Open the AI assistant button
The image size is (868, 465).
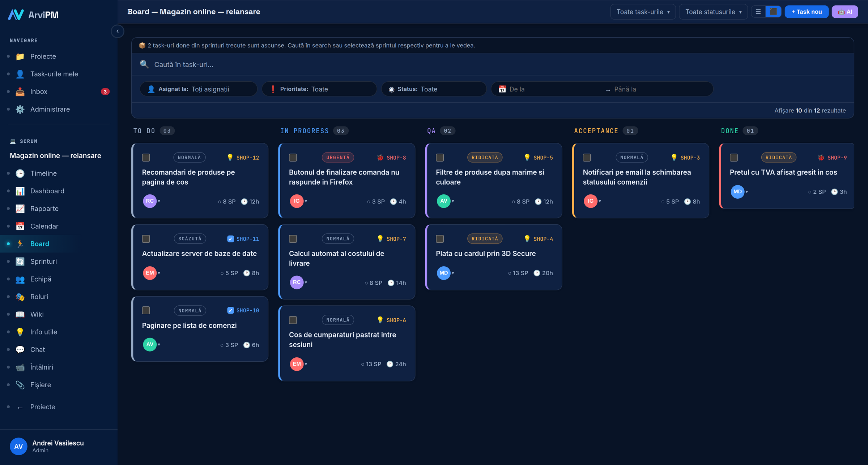845,12
